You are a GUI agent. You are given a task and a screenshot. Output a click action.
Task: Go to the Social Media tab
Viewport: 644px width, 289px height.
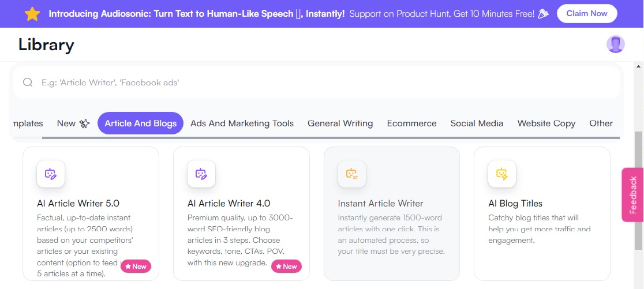pyautogui.click(x=477, y=123)
